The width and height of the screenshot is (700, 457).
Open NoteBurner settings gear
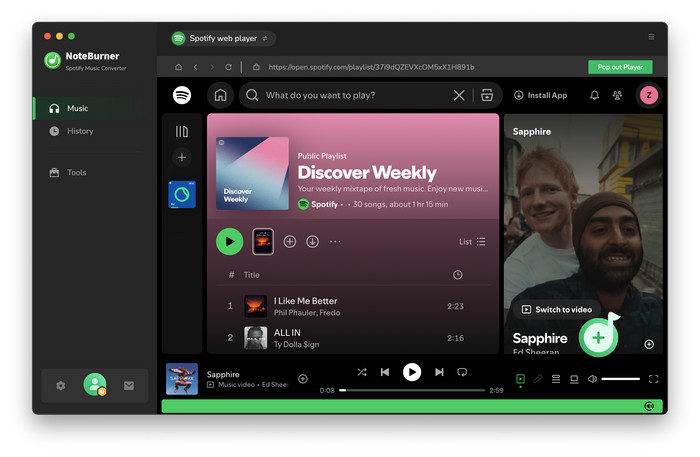click(61, 386)
